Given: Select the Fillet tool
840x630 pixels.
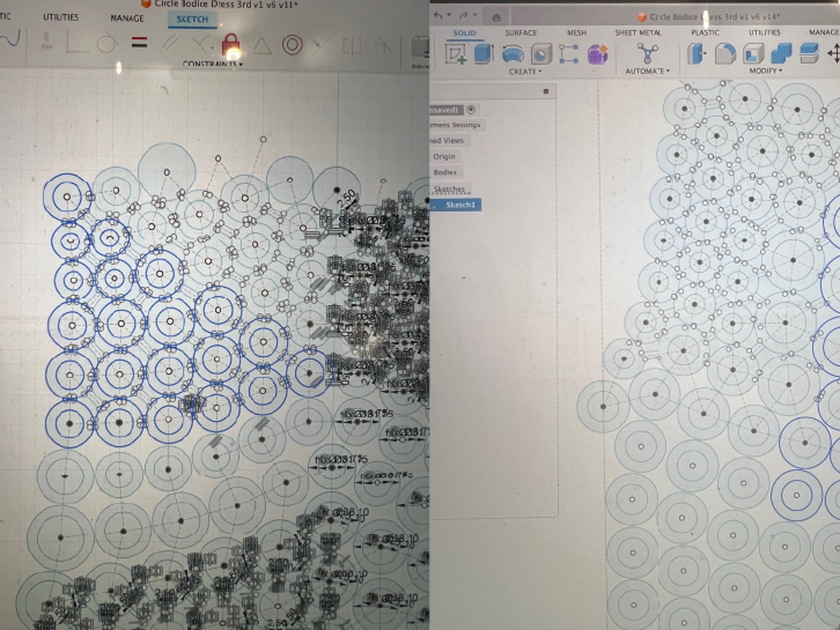Looking at the screenshot, I should 724,54.
